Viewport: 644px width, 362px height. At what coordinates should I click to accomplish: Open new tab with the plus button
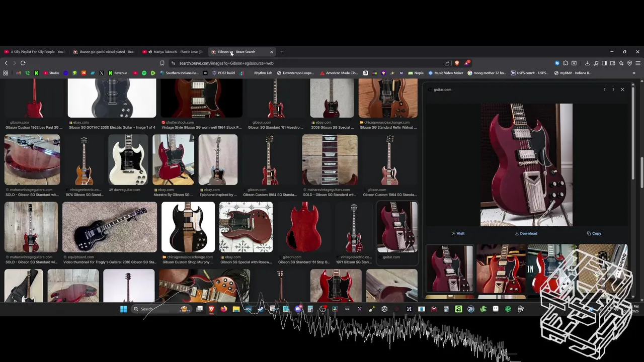(x=282, y=52)
